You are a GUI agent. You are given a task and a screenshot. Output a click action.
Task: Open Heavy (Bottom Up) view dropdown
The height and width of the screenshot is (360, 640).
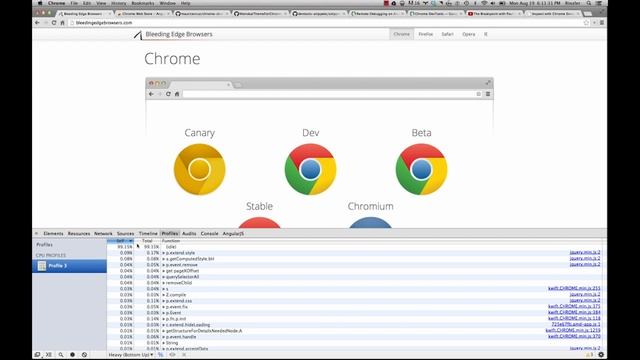coord(131,355)
